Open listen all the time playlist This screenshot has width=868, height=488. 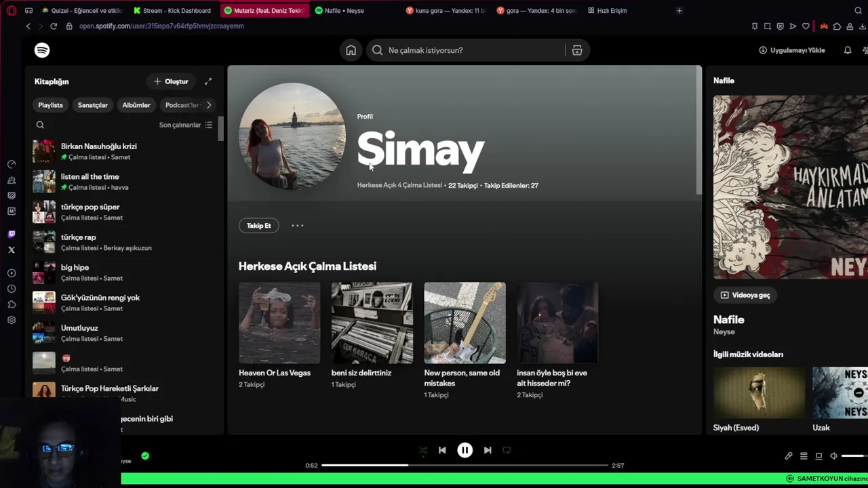click(x=125, y=182)
